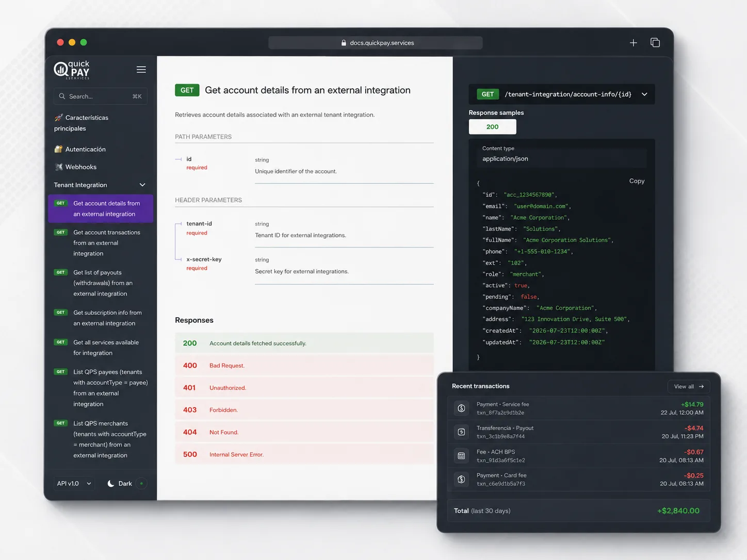747x560 pixels.
Task: Open the API v1.0 version dropdown
Action: pyautogui.click(x=74, y=484)
